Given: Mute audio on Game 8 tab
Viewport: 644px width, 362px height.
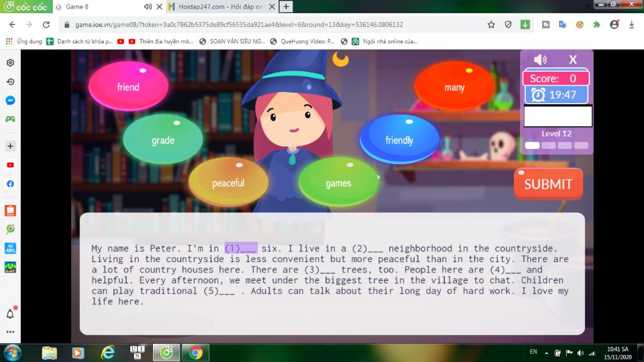Looking at the screenshot, I should [x=148, y=6].
